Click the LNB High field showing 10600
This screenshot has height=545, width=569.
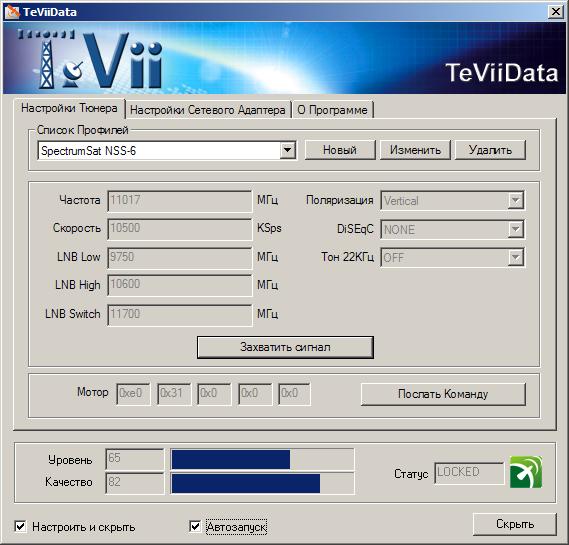[180, 285]
